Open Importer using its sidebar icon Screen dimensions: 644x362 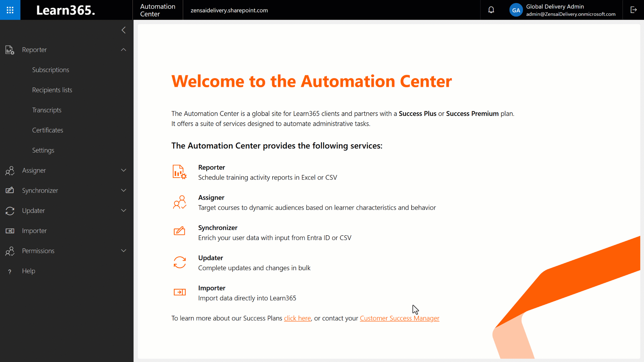point(10,231)
